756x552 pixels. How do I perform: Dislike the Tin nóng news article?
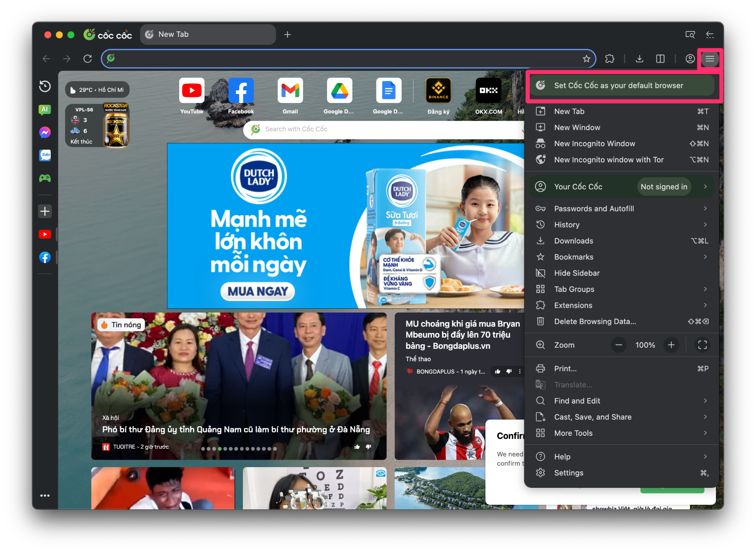coord(368,447)
